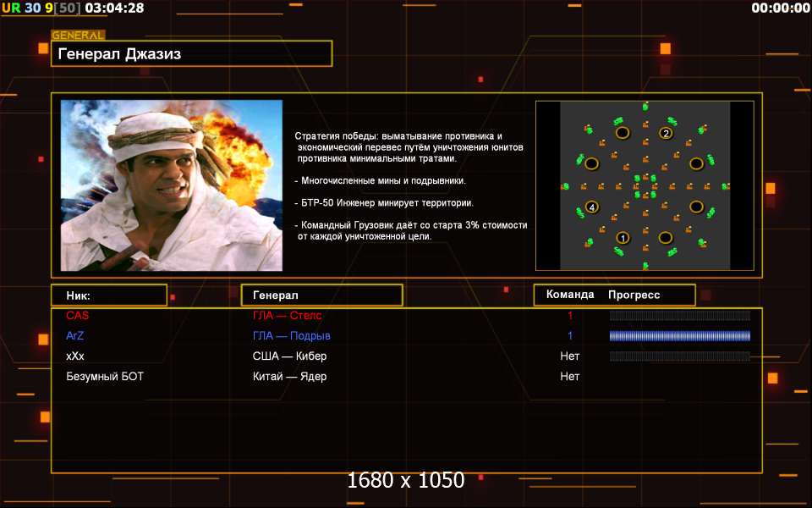812x508 pixels.
Task: Click the CAS loading progress bar
Action: (x=680, y=315)
